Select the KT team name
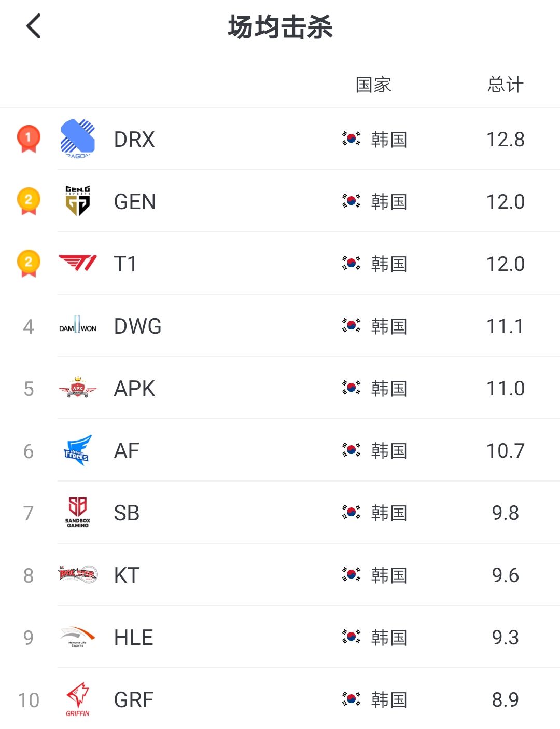The image size is (560, 729). pos(127,575)
